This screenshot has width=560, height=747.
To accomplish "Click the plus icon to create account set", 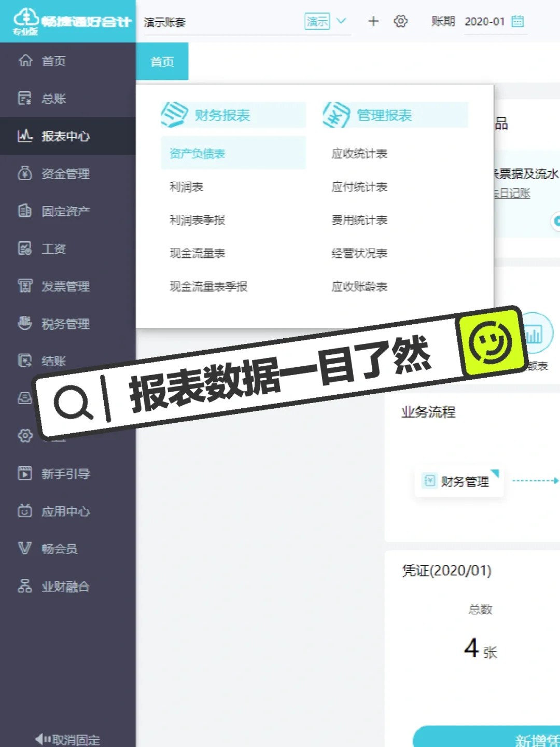I will 373,22.
